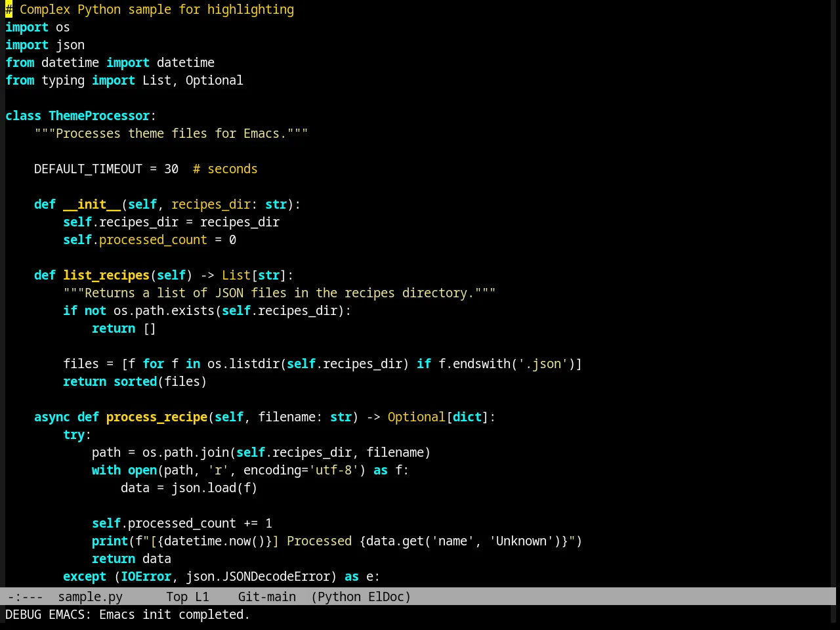Screen dimensions: 840x630
Task: Click the 'with' keyword
Action: [x=106, y=470]
